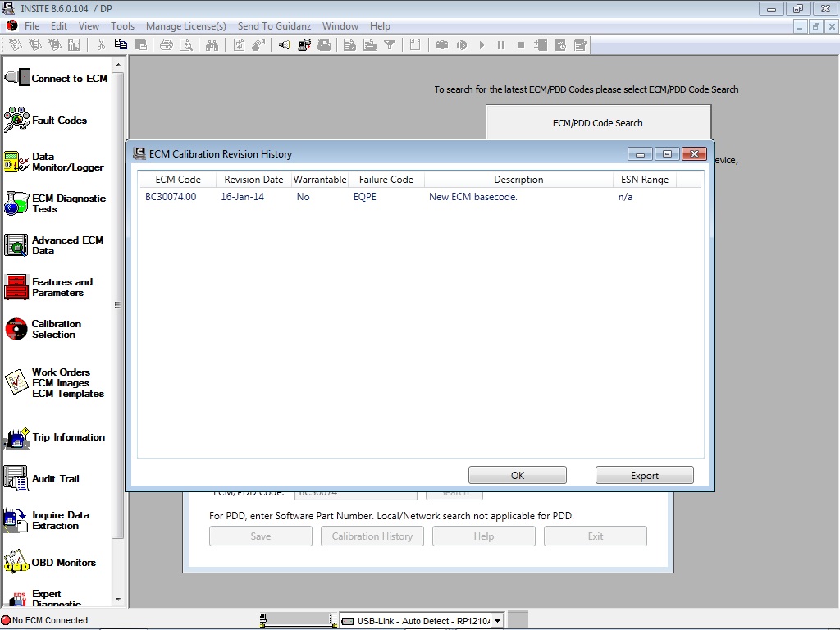The width and height of the screenshot is (840, 630).
Task: Open Advanced ECM Data
Action: click(x=57, y=245)
